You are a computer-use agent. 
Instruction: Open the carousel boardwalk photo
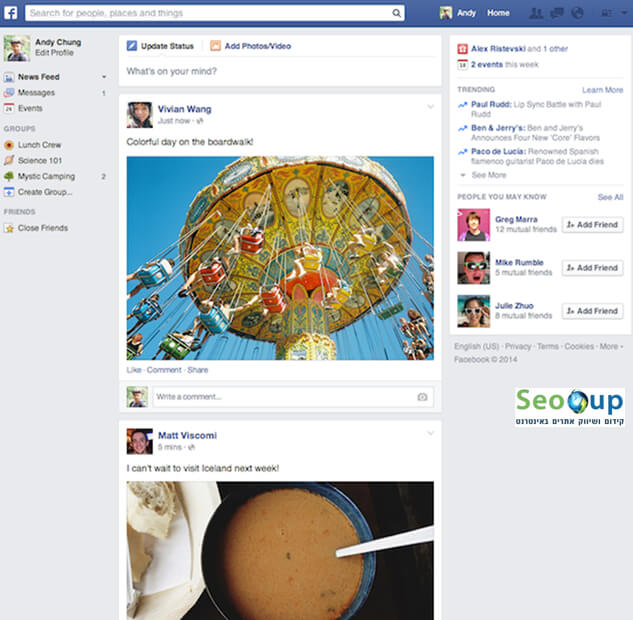(280, 258)
